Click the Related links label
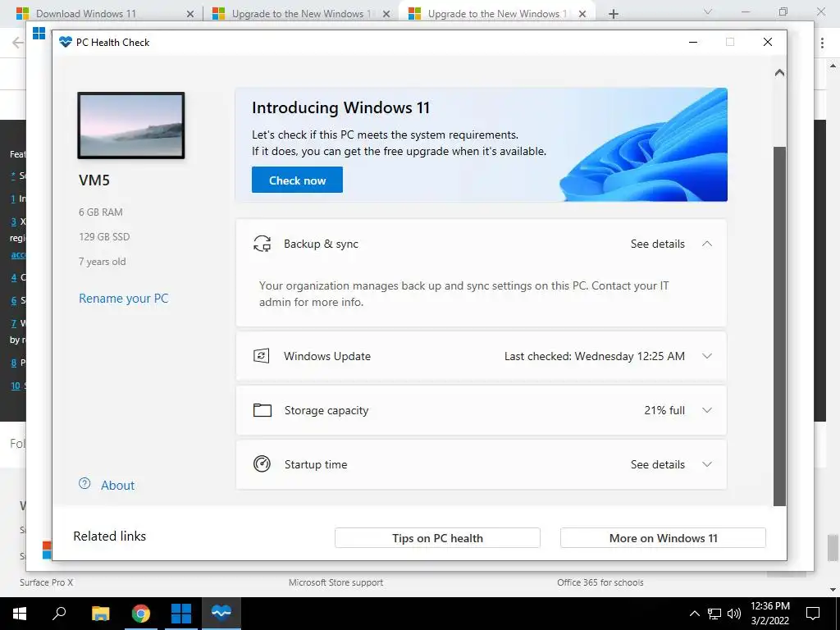 click(x=109, y=536)
